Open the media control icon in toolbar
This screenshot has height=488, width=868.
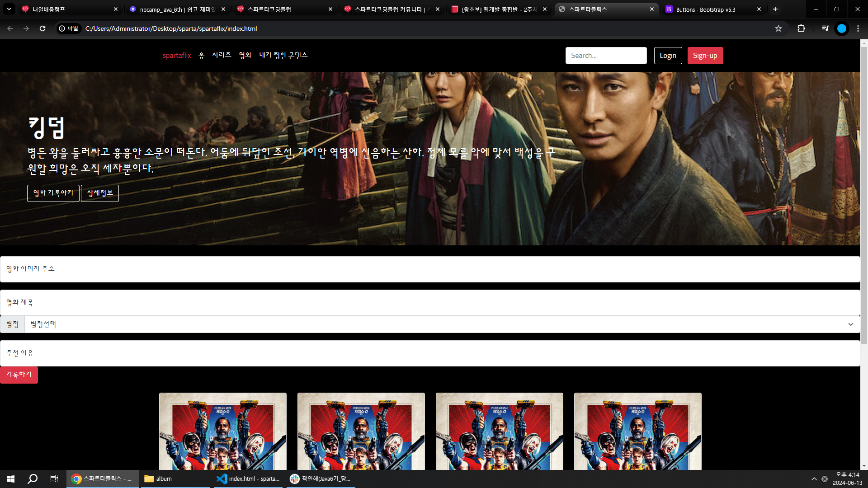[x=826, y=28]
